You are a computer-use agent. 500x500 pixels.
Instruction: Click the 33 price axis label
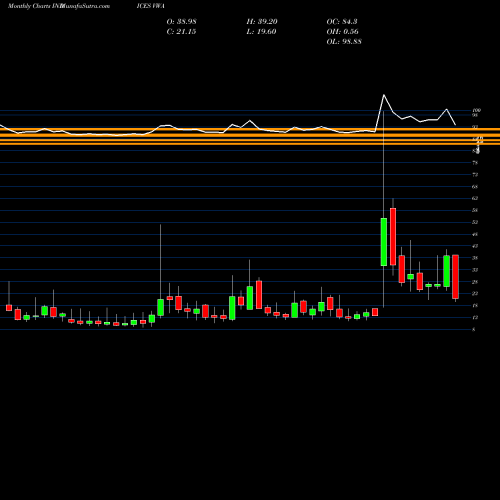475,270
